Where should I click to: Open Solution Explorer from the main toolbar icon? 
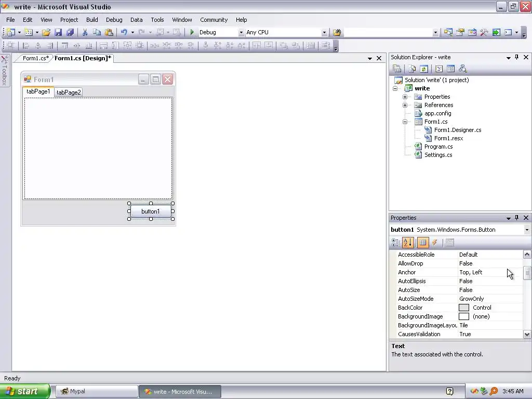coord(448,32)
